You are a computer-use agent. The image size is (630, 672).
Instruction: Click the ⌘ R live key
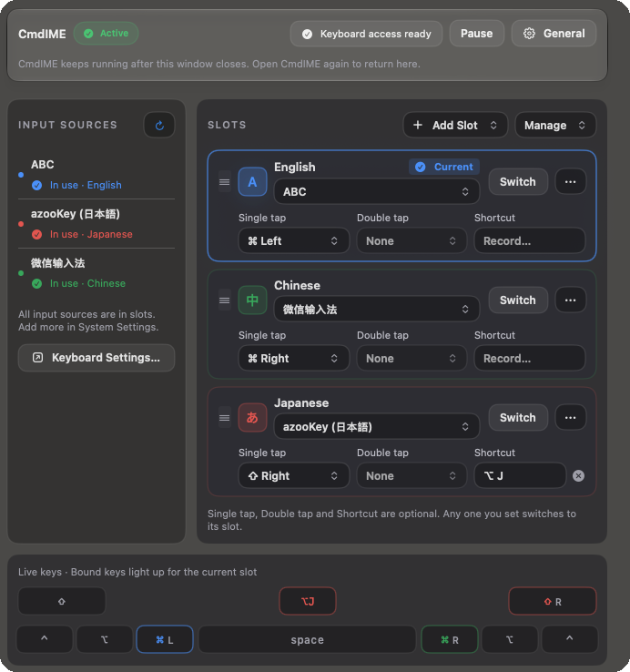pyautogui.click(x=450, y=639)
